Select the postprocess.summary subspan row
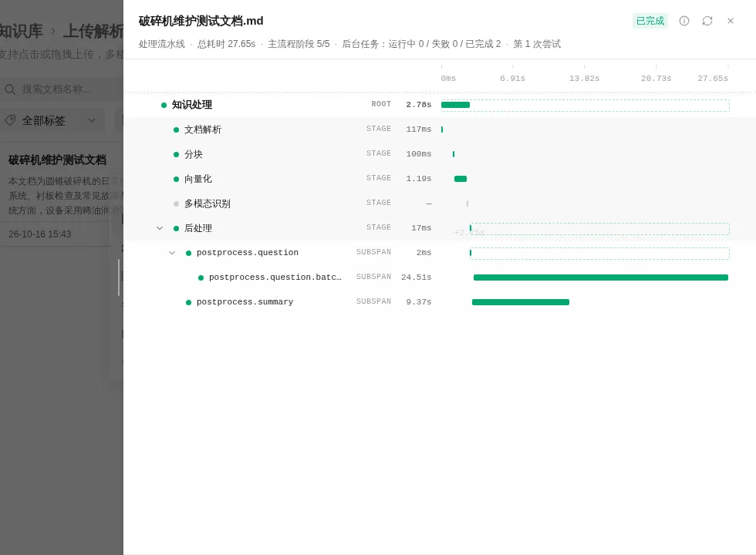This screenshot has height=555, width=756. [440, 301]
